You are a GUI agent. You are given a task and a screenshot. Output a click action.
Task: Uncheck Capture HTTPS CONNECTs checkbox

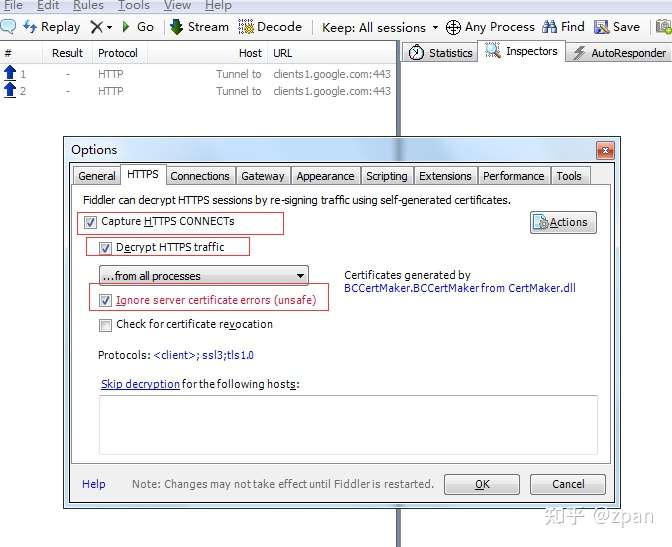(90, 222)
